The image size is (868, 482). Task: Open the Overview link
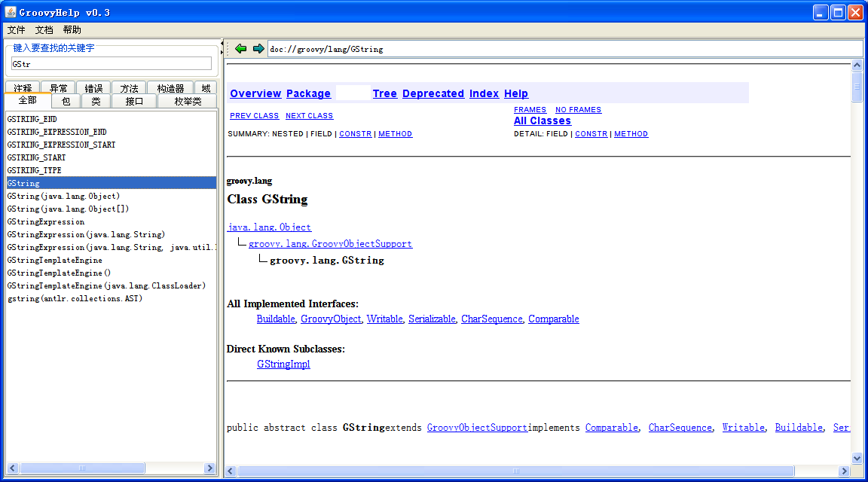pos(255,93)
